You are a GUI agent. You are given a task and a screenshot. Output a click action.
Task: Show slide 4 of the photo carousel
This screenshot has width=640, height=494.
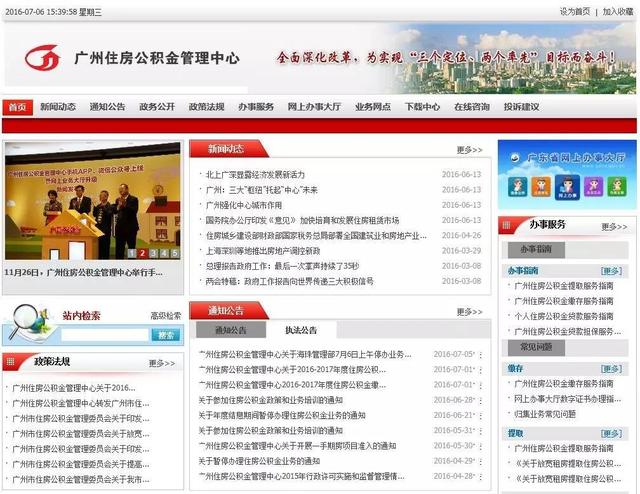point(164,253)
